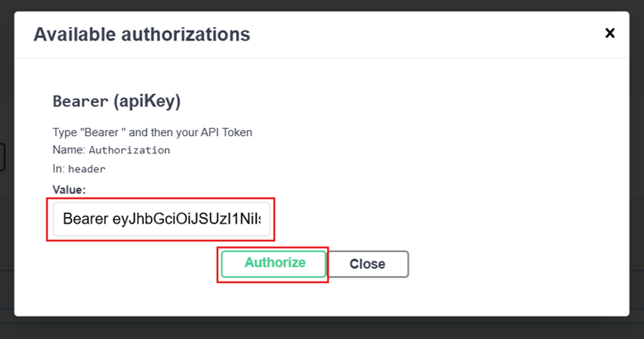Select the "Bearer" word in the section heading
644x339 pixels.
(80, 101)
